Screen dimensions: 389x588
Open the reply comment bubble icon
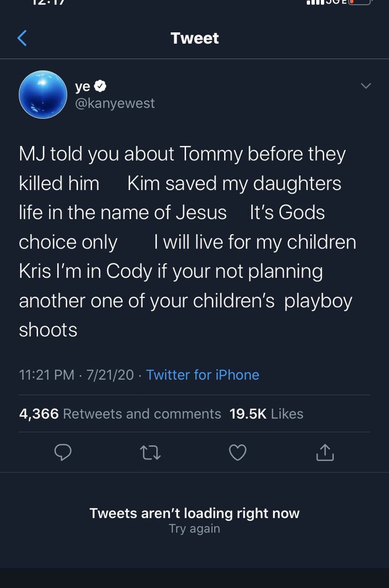click(63, 452)
